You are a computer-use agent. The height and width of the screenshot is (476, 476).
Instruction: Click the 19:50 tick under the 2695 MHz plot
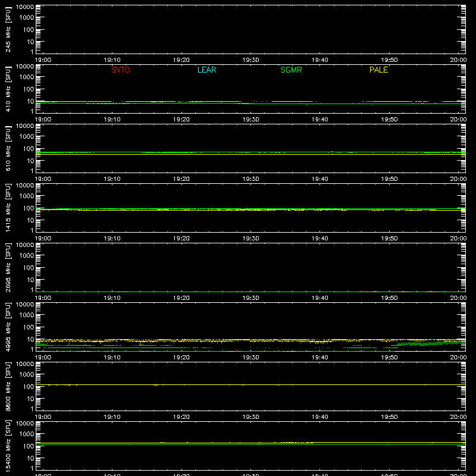tap(389, 298)
